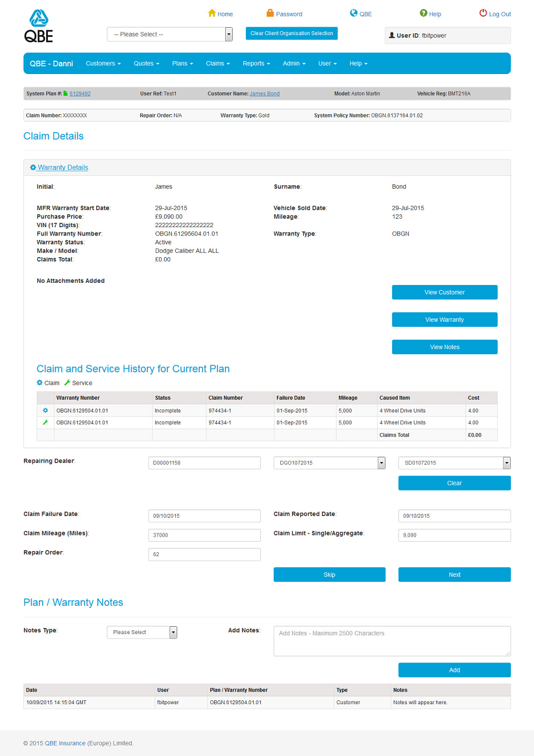Open the James Bond customer link

point(265,94)
